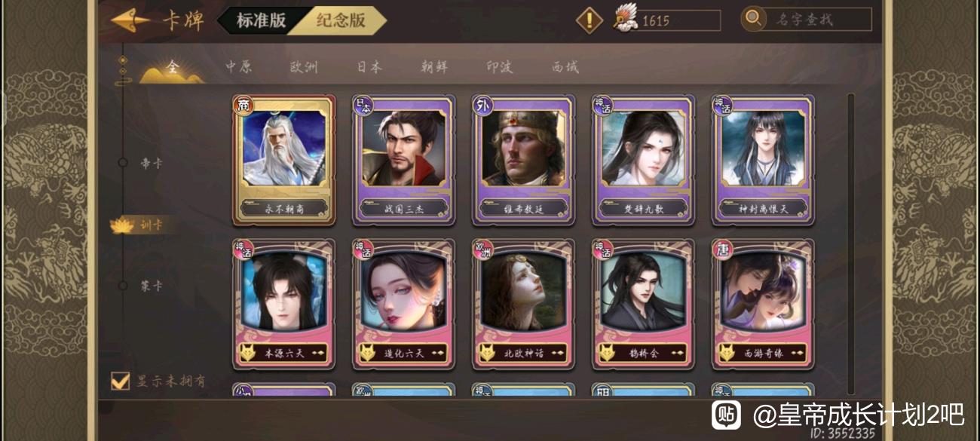This screenshot has width=980, height=441.
Task: Switch to 标准版 edition
Action: pyautogui.click(x=262, y=20)
